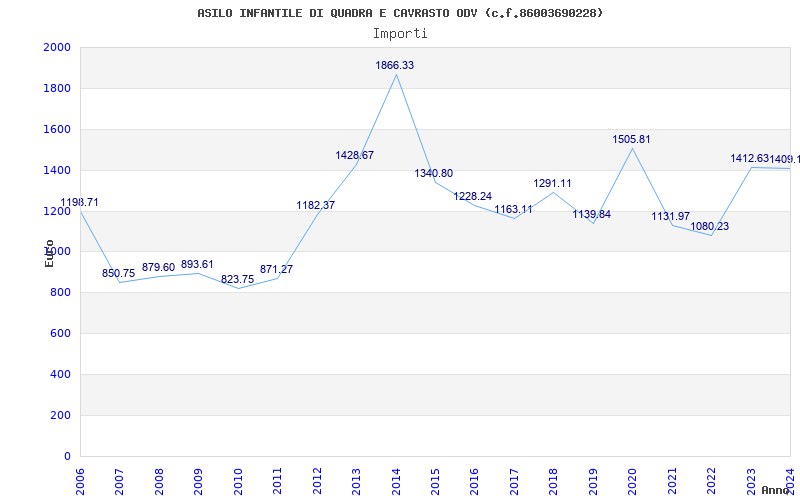Click the 2016 x-axis year label
Image resolution: width=800 pixels, height=500 pixels.
[x=475, y=482]
